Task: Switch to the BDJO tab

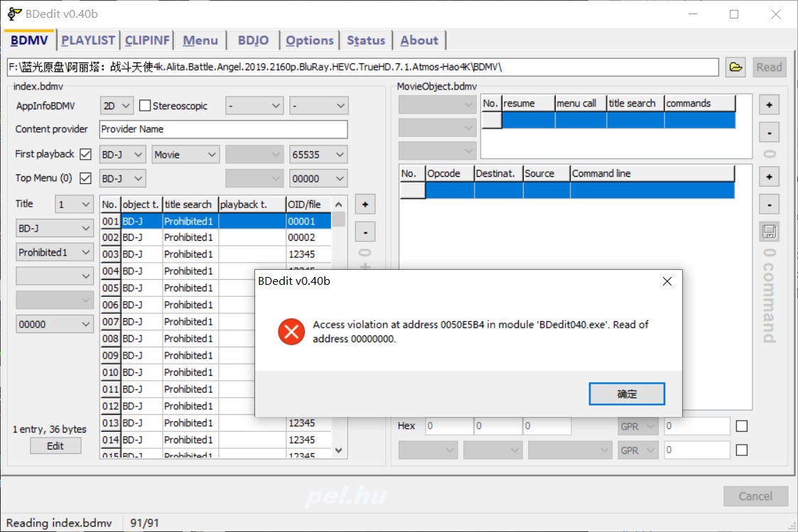Action: click(253, 40)
